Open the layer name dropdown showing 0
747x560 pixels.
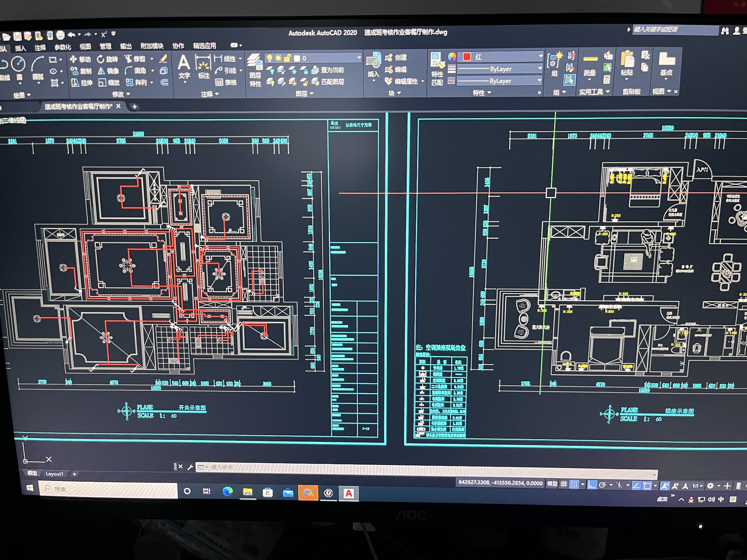(359, 58)
